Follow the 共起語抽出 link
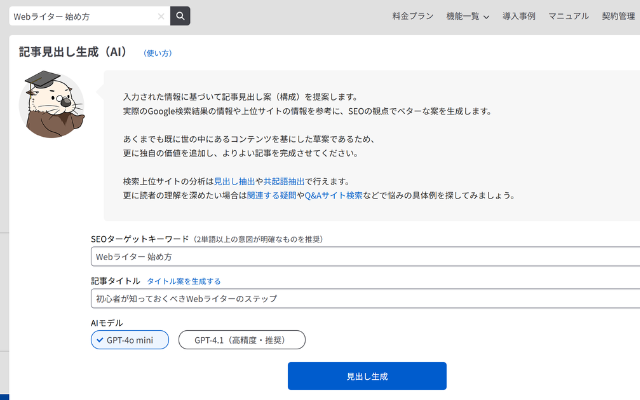 pos(284,182)
